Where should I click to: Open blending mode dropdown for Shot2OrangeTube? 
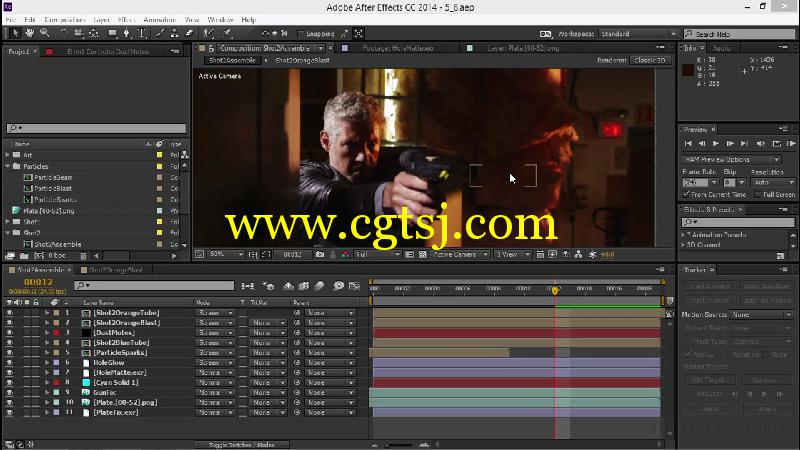click(x=215, y=313)
